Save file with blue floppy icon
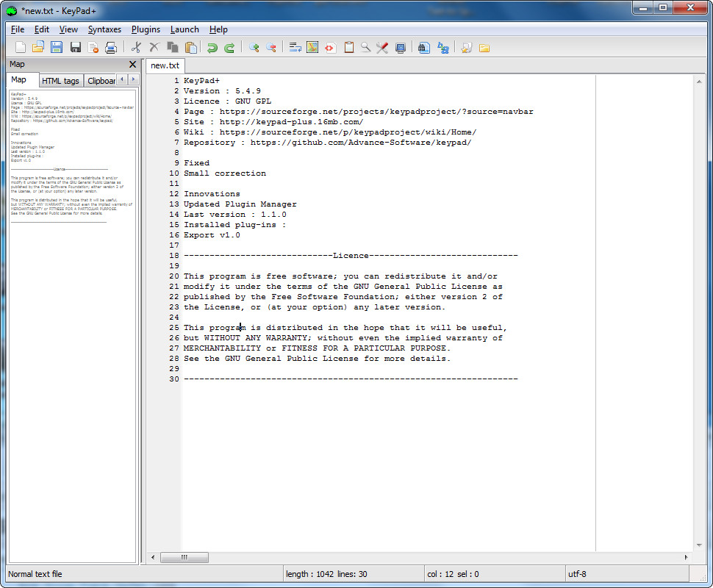Viewport: 713px width, 588px height. (57, 47)
